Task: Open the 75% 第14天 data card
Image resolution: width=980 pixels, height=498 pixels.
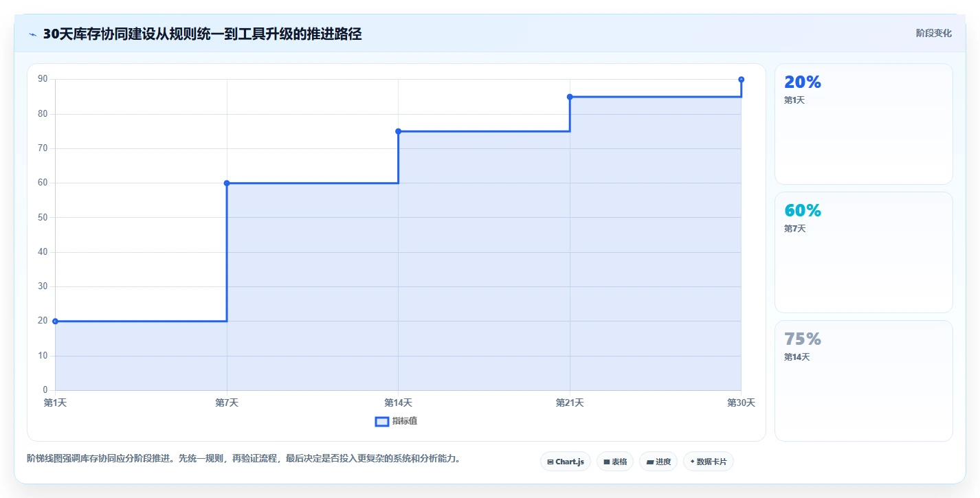Action: click(x=864, y=381)
